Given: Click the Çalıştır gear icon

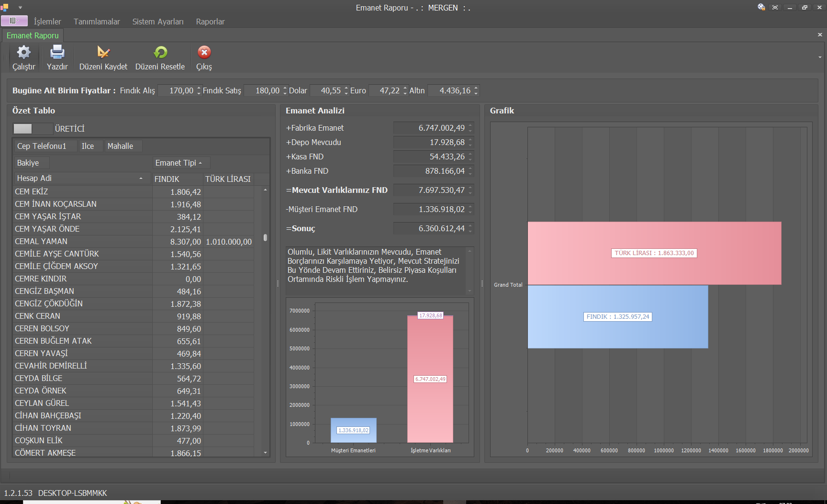Looking at the screenshot, I should pyautogui.click(x=23, y=53).
